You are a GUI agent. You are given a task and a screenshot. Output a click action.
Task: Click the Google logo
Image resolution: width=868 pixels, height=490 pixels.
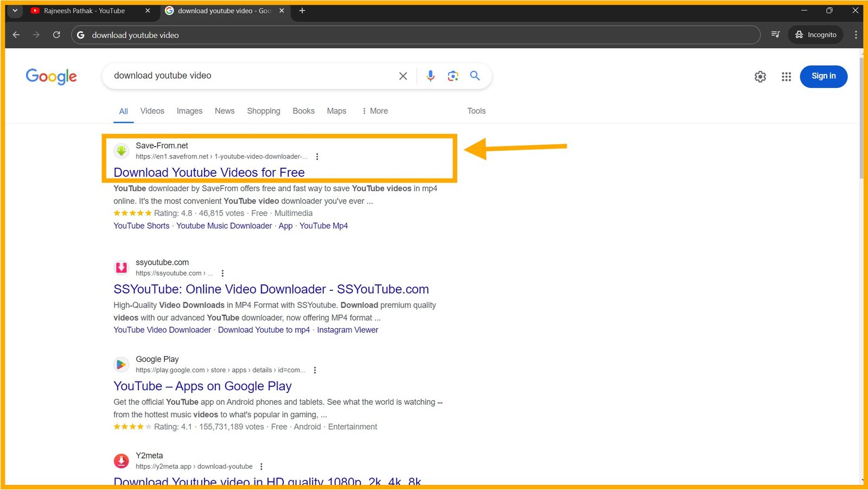tap(52, 77)
